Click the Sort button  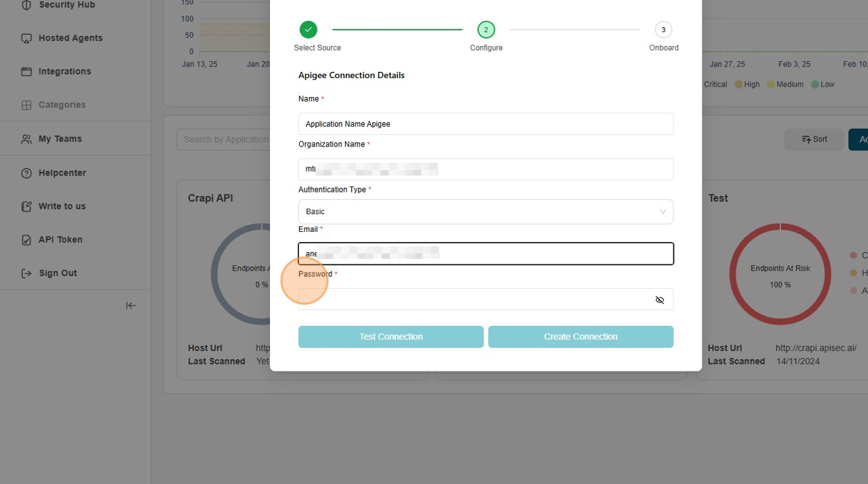(x=814, y=139)
